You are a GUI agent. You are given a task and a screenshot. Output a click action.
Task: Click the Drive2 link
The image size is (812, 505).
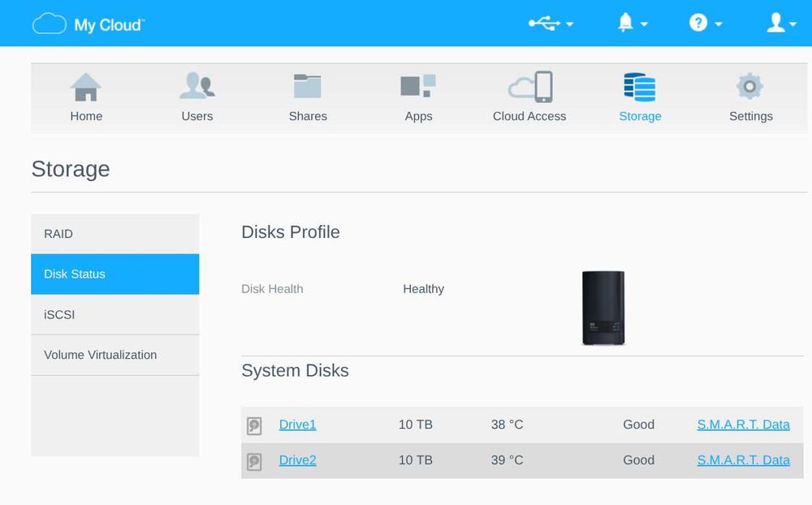pyautogui.click(x=297, y=460)
